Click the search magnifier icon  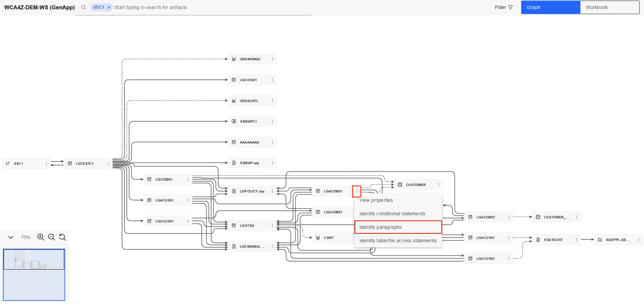point(83,7)
